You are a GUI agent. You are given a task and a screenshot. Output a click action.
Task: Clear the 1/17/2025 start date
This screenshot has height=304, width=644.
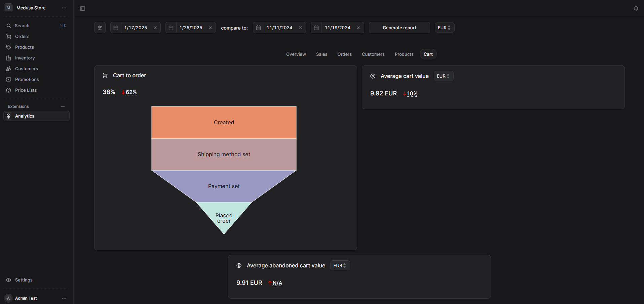[x=155, y=28]
